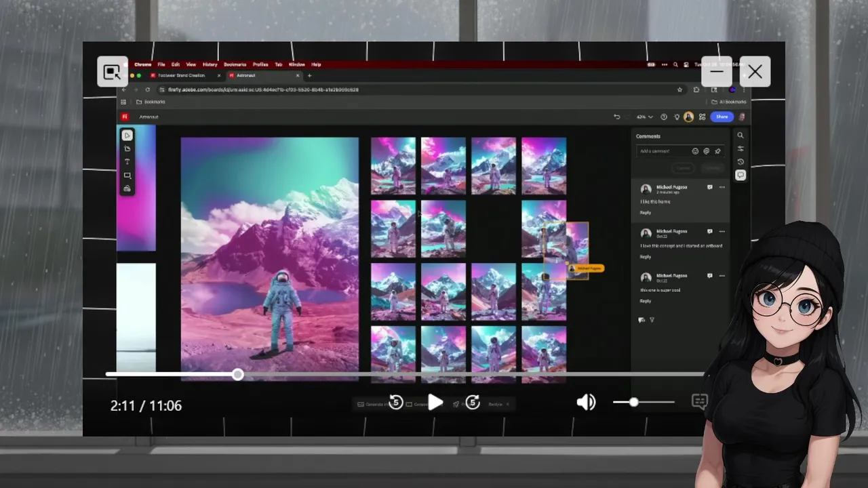
Task: Select the Firefly crop/artboard tool
Action: click(x=127, y=148)
